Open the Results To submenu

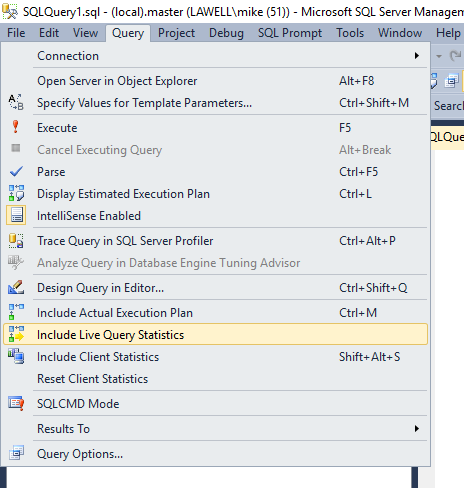coord(215,429)
